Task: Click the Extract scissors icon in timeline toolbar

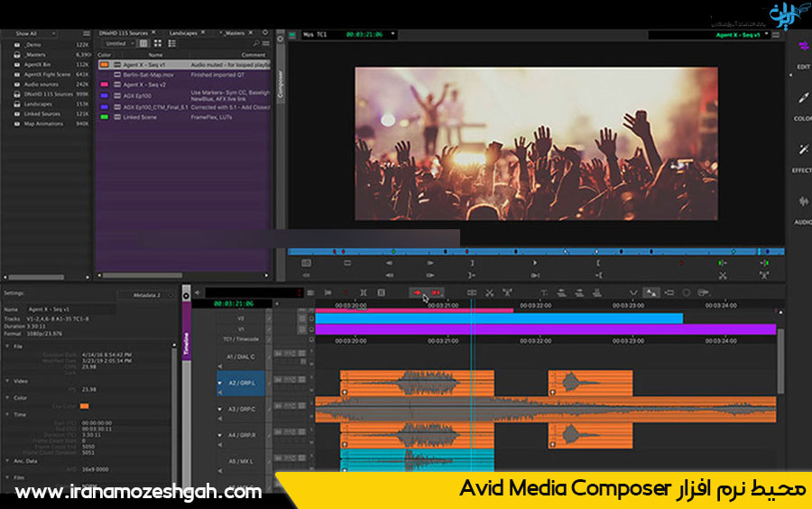Action: point(489,293)
